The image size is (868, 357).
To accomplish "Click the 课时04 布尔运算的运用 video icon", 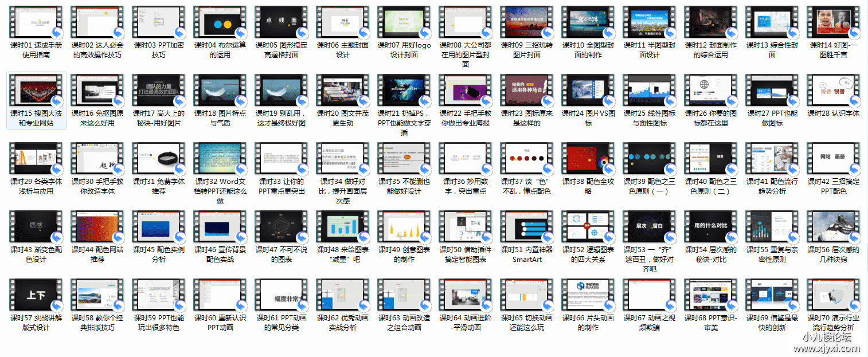I will click(220, 23).
